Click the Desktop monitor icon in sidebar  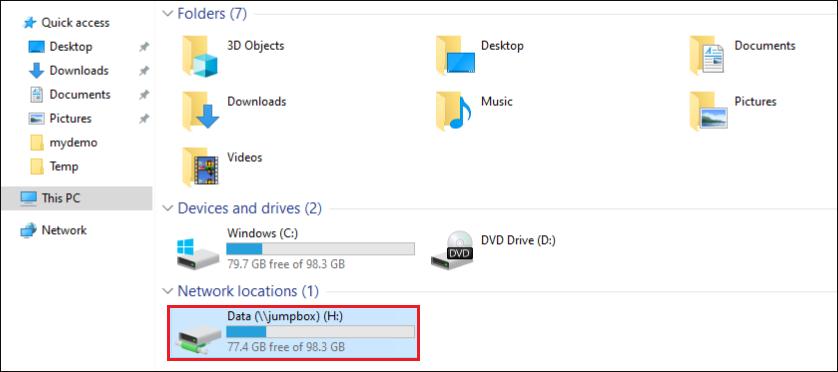click(36, 47)
